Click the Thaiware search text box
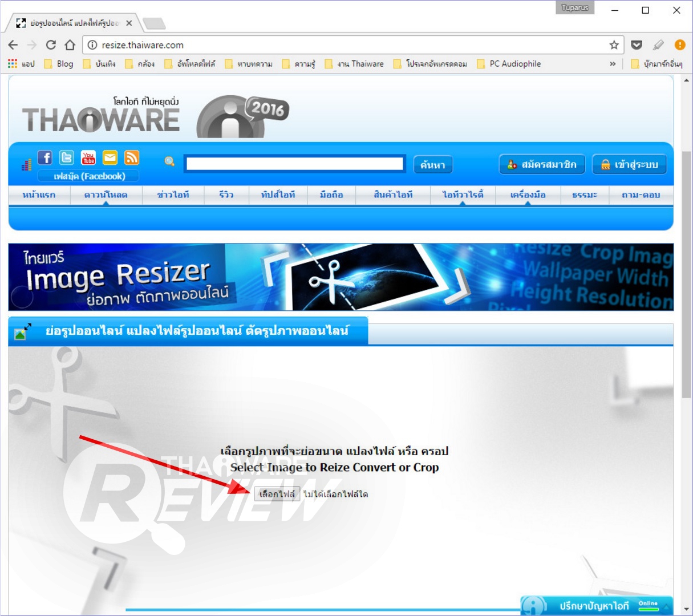 coord(294,164)
